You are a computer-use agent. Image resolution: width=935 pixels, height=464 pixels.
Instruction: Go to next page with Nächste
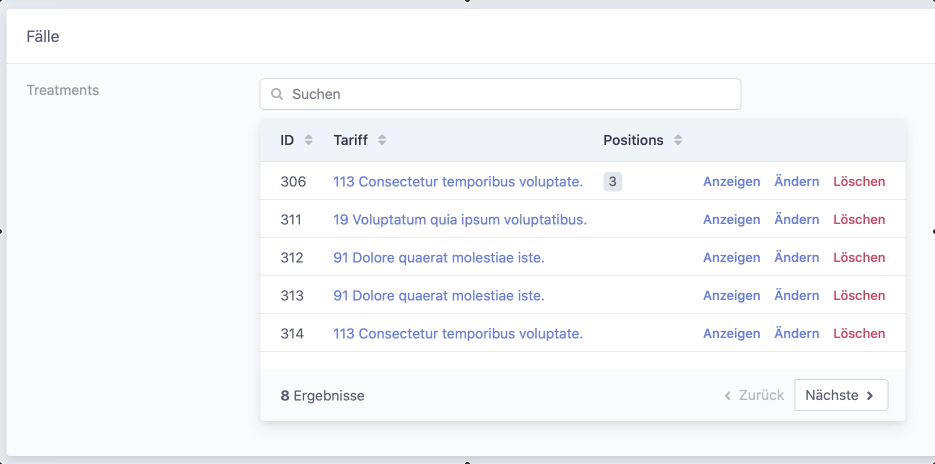tap(840, 395)
